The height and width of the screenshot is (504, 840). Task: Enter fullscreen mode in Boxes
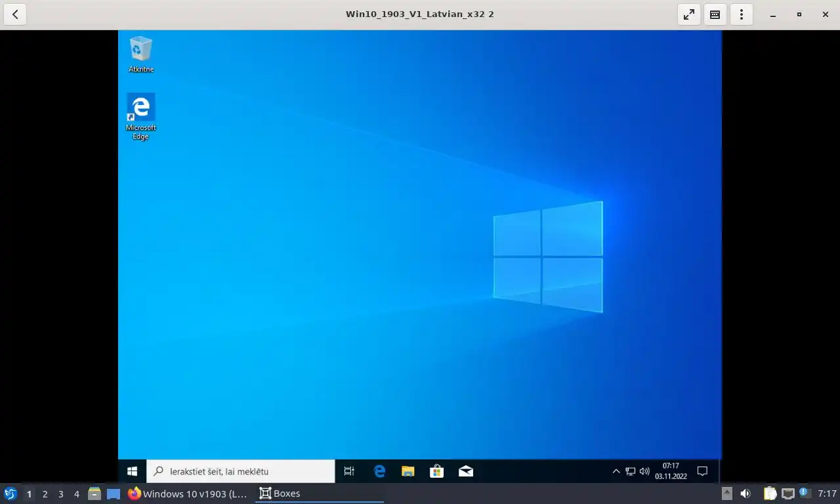click(689, 14)
